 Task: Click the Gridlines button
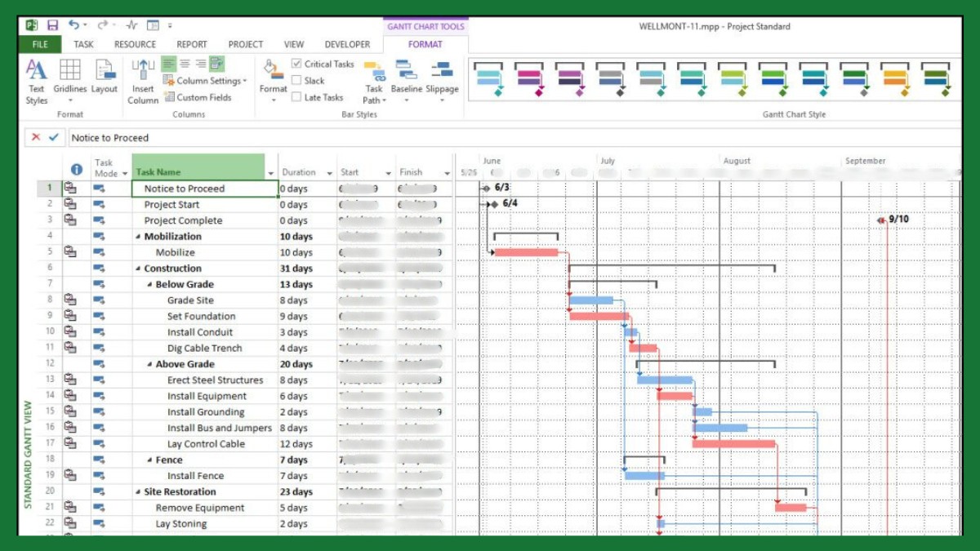click(x=69, y=82)
